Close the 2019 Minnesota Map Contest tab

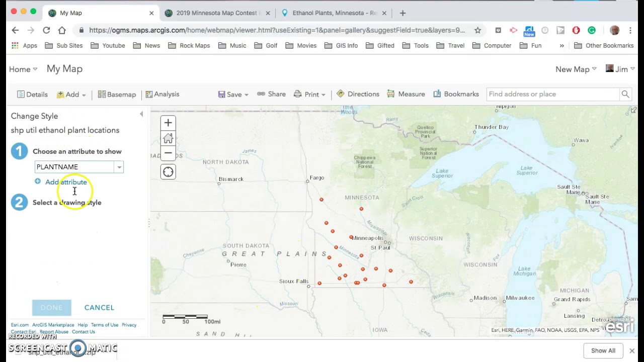[268, 13]
